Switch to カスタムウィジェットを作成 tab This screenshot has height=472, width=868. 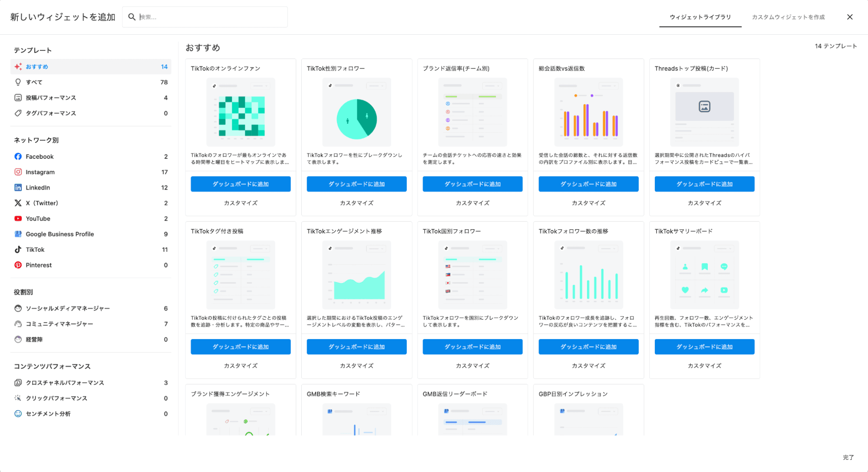tap(788, 17)
